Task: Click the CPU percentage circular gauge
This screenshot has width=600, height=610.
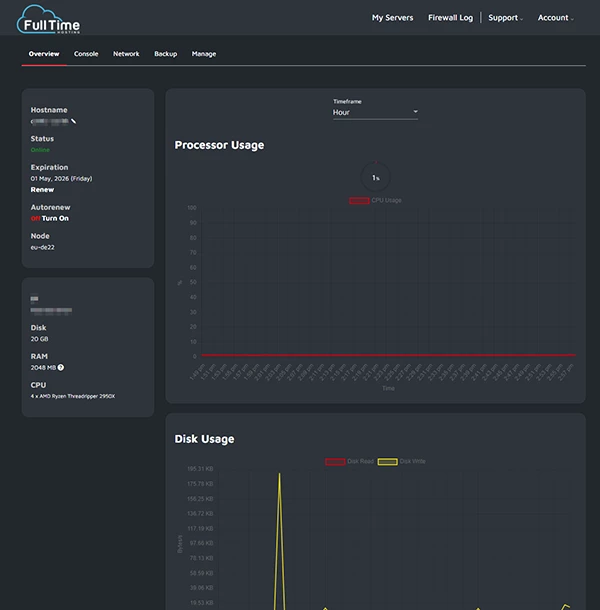Action: coord(375,177)
